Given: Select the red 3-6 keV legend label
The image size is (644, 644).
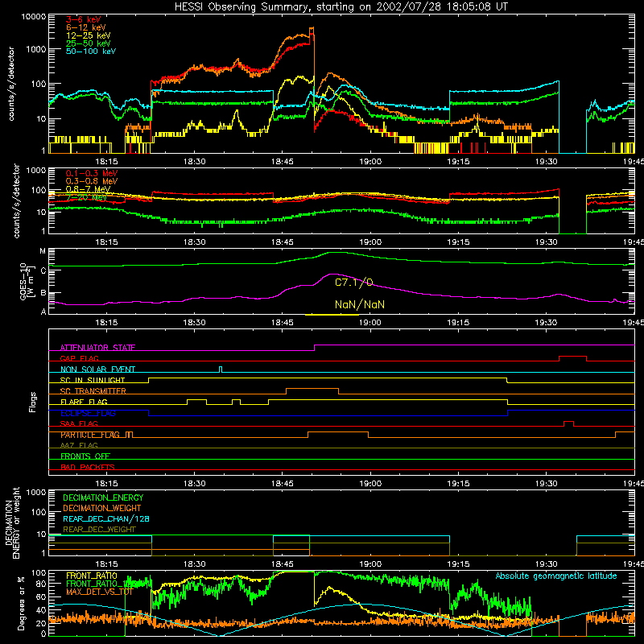Looking at the screenshot, I should pyautogui.click(x=84, y=19).
